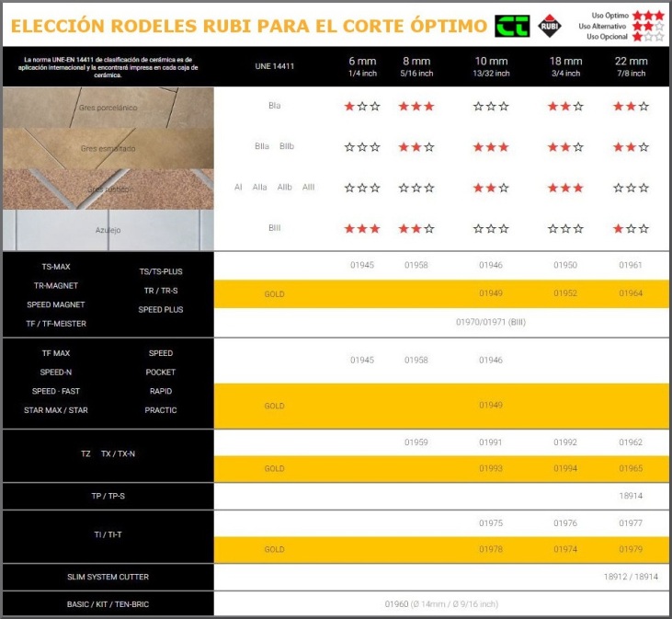This screenshot has width=672, height=619.
Task: Click the Uso Alternativo two-star legend
Action: [x=648, y=26]
